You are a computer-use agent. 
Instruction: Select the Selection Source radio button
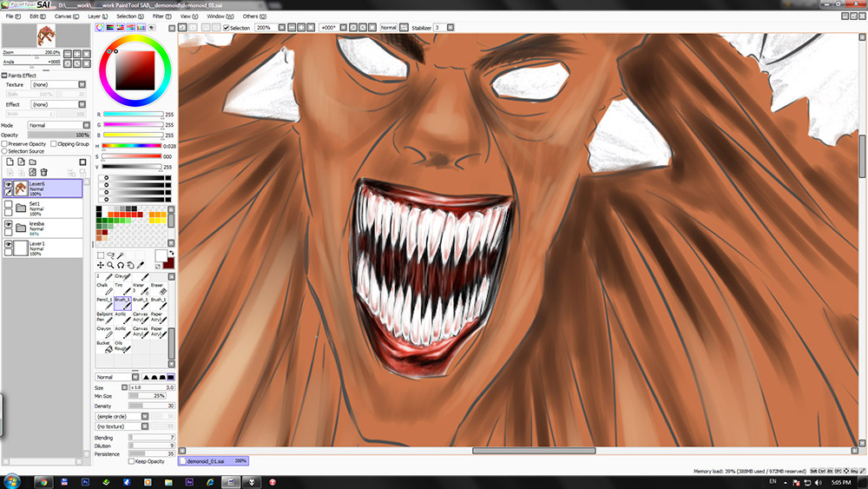[4, 151]
